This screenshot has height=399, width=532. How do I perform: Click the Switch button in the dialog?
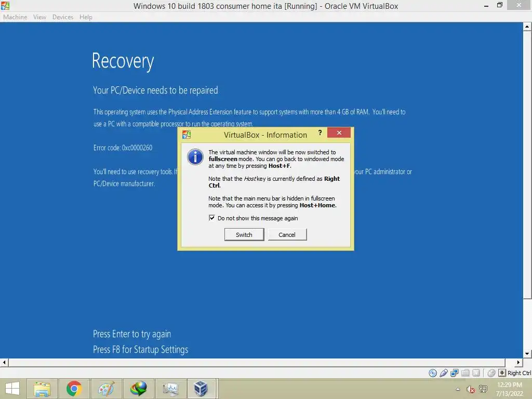(244, 234)
